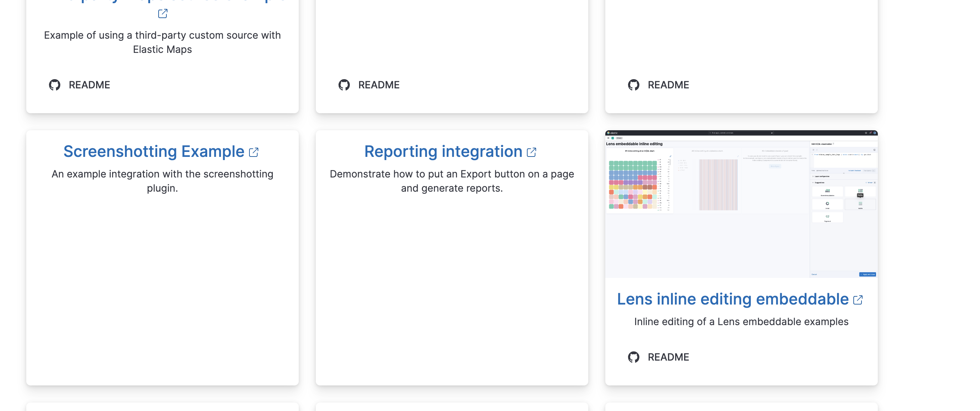Click 'Example of using a third-party custom source' text
The height and width of the screenshot is (411, 980).
pos(163,42)
